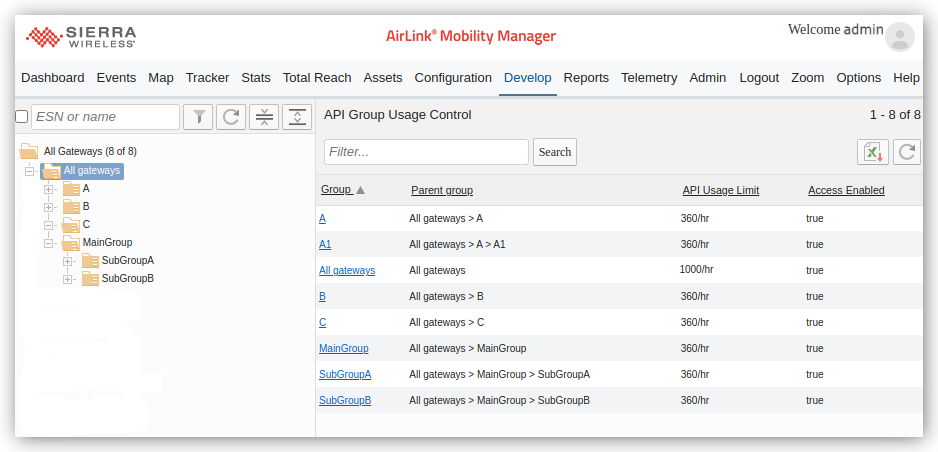938x452 pixels.
Task: Click the refresh icon beside the funnel
Action: [231, 117]
